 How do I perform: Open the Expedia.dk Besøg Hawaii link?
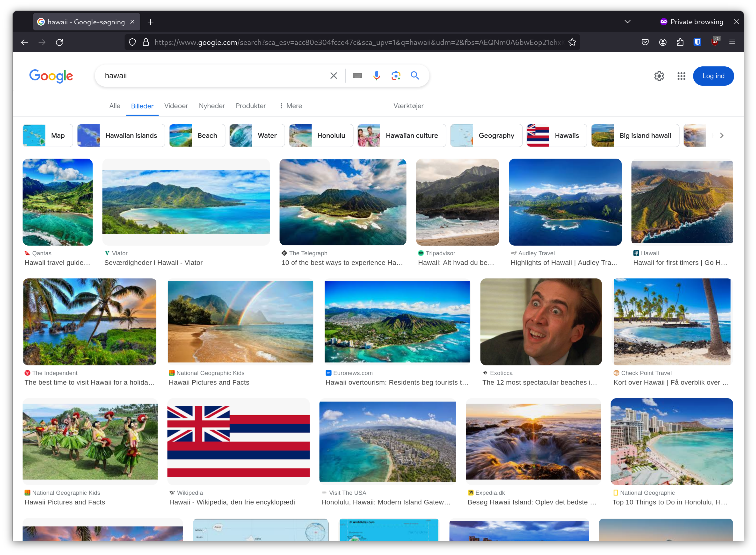click(532, 502)
